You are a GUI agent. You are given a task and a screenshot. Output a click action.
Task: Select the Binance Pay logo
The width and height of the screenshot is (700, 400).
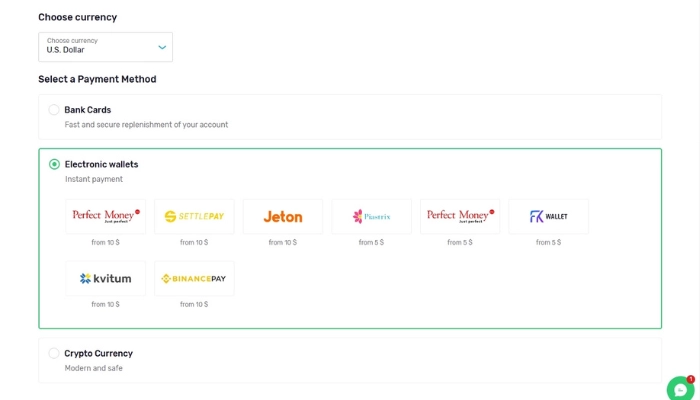pos(194,279)
